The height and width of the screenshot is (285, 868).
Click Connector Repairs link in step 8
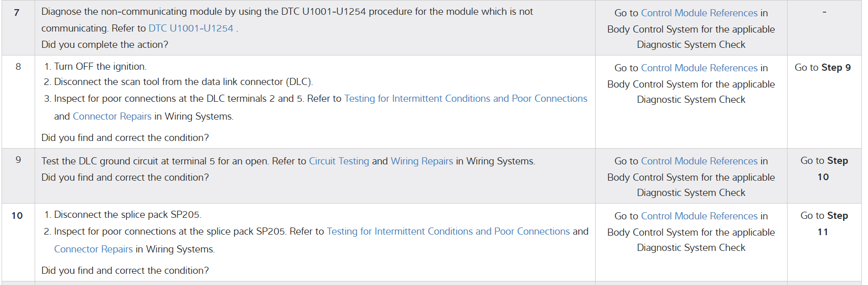(112, 117)
